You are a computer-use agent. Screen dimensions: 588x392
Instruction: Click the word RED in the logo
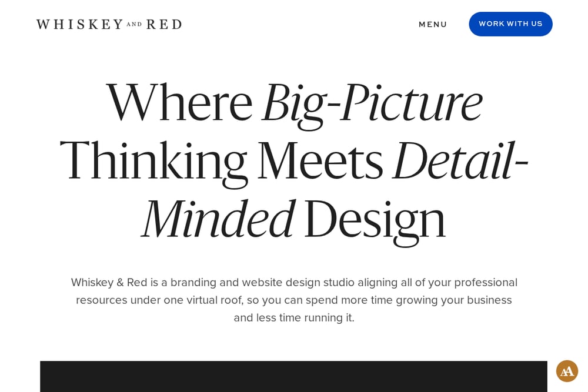pyautogui.click(x=164, y=24)
